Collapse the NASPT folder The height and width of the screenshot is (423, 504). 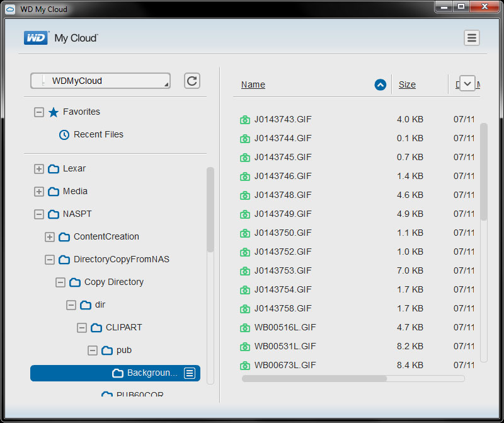(x=39, y=214)
